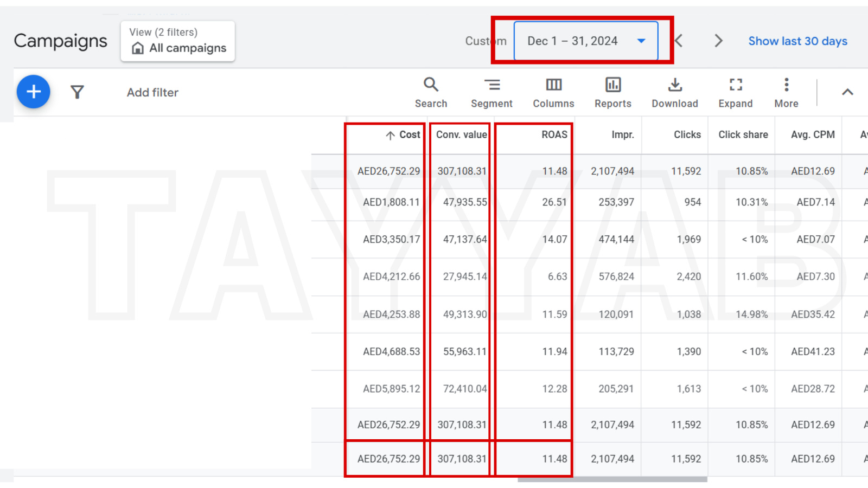This screenshot has width=868, height=488.
Task: Click Show last 30 days link
Action: click(x=797, y=41)
